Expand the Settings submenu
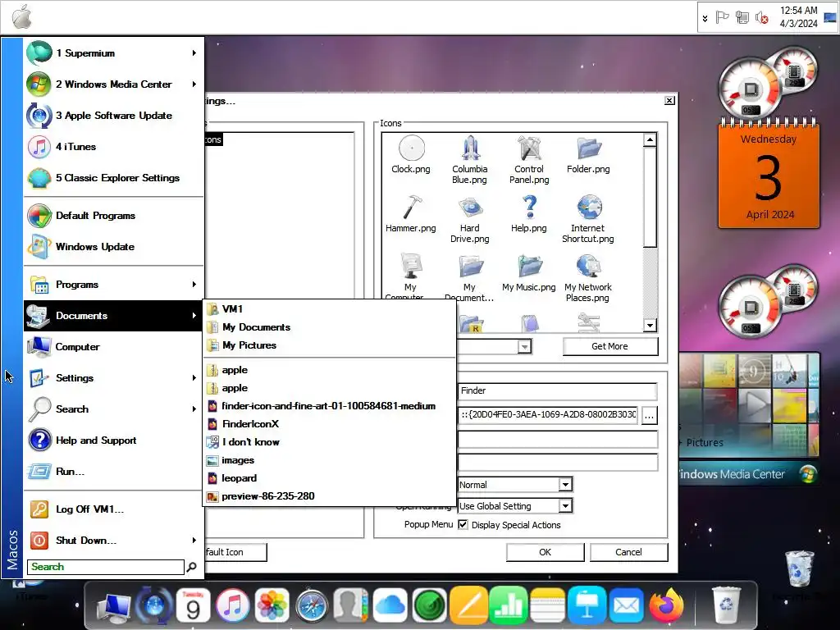840x630 pixels. 113,378
